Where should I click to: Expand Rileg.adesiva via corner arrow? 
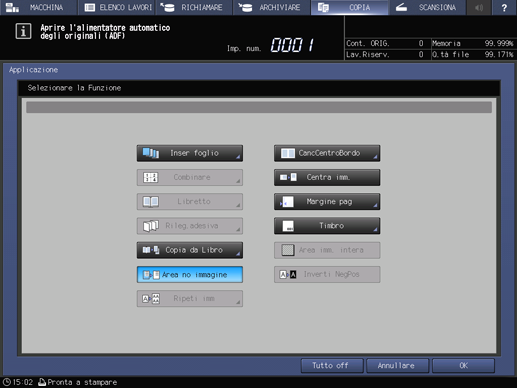tap(238, 229)
